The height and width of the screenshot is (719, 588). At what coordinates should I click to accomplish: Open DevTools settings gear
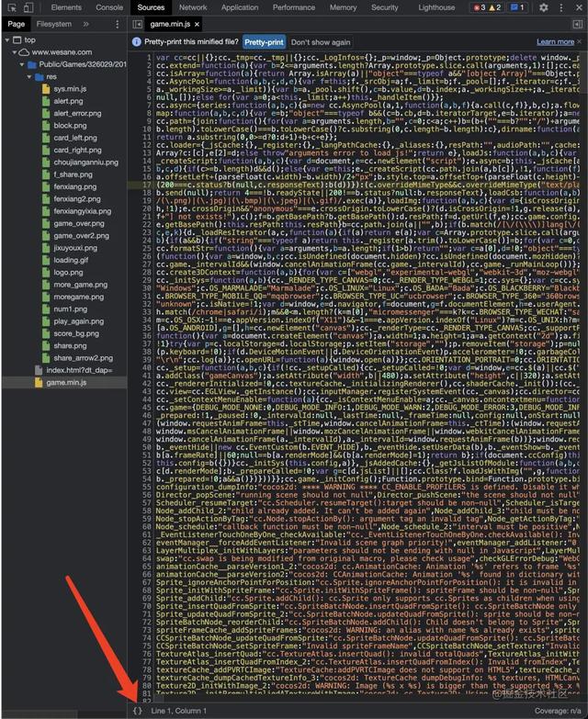coord(544,7)
